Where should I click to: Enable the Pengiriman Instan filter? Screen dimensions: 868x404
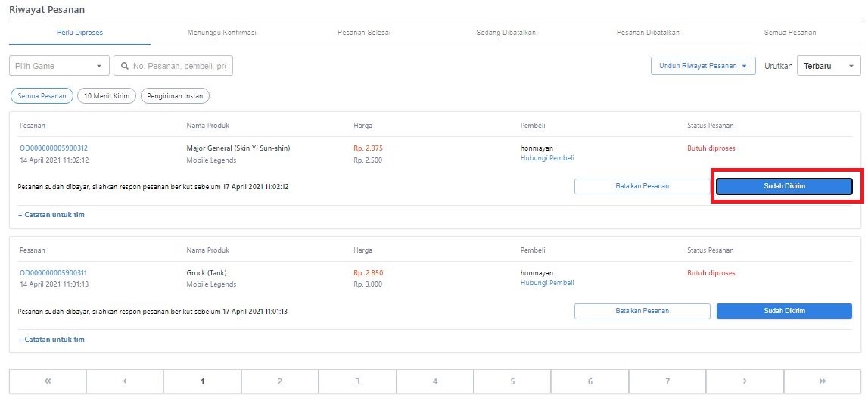tap(175, 96)
